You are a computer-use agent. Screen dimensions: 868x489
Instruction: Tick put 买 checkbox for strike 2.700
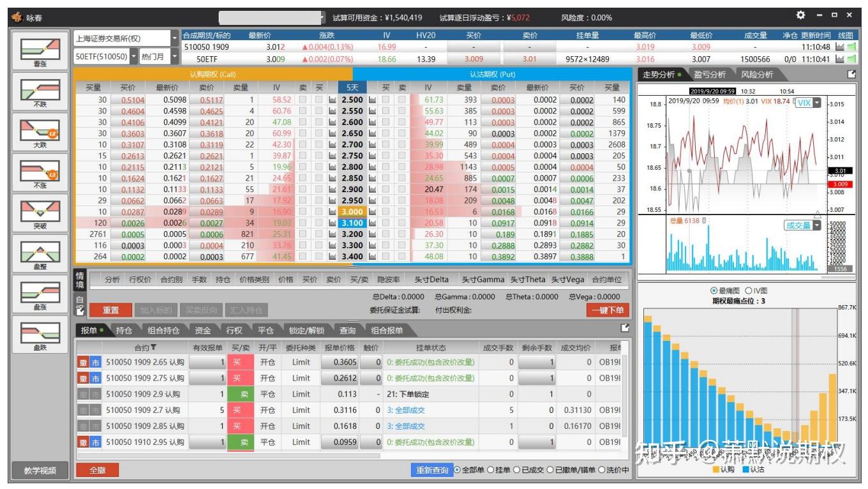(385, 145)
